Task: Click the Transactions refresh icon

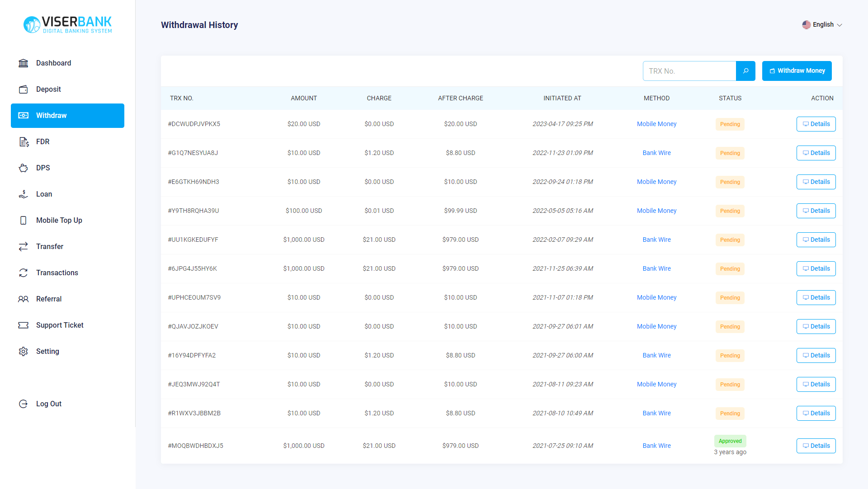Action: (x=24, y=273)
